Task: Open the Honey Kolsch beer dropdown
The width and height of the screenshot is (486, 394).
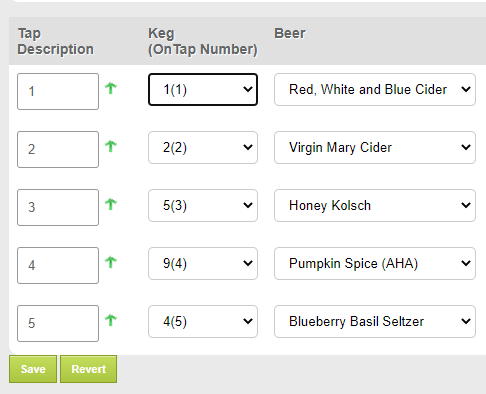Action: coord(375,205)
